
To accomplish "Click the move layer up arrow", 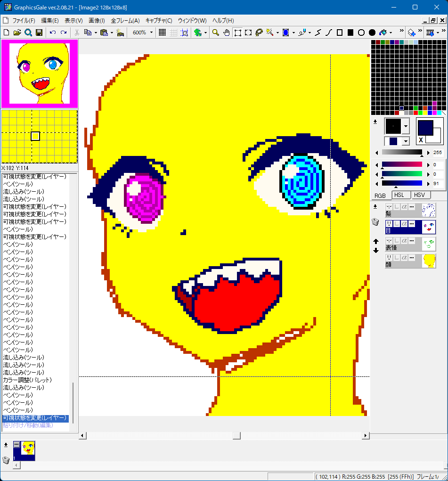I will [376, 242].
